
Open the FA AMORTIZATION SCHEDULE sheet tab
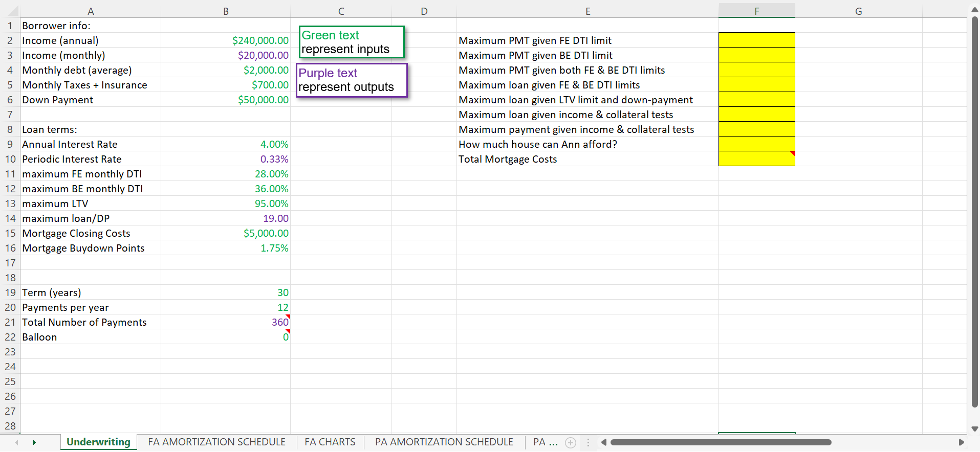click(x=216, y=442)
